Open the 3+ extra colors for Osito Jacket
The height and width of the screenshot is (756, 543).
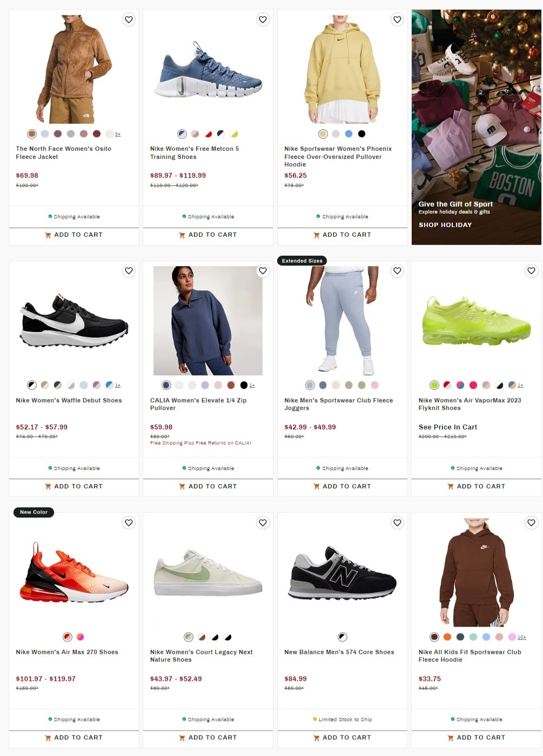click(118, 134)
